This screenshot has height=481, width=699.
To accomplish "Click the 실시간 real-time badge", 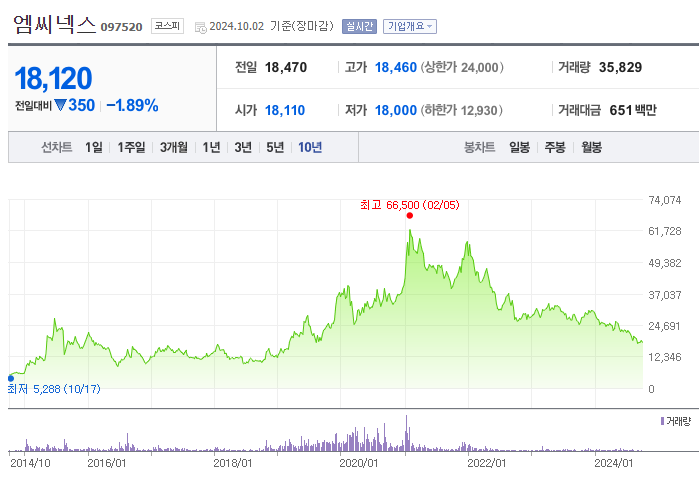I will point(359,26).
